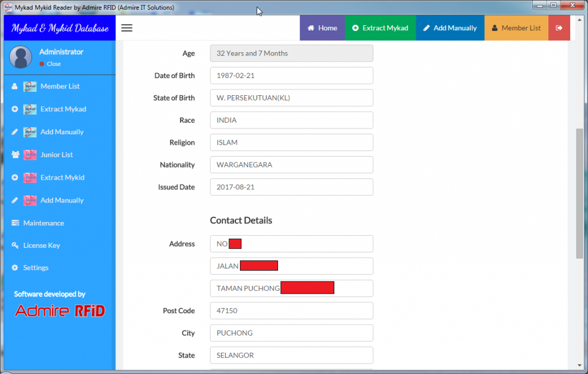Focus the Religion text field
The width and height of the screenshot is (588, 374).
tap(291, 143)
